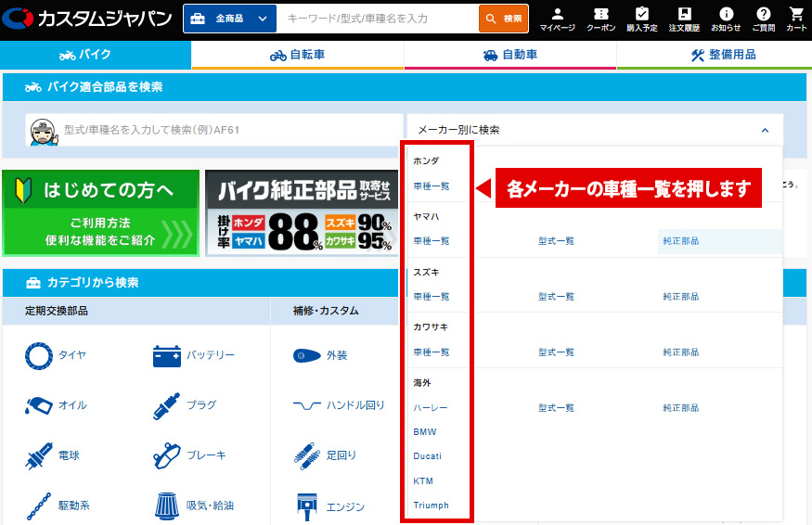Select the engine (エンジン) piston icon
Screen dimensions: 812x525
pos(306,506)
